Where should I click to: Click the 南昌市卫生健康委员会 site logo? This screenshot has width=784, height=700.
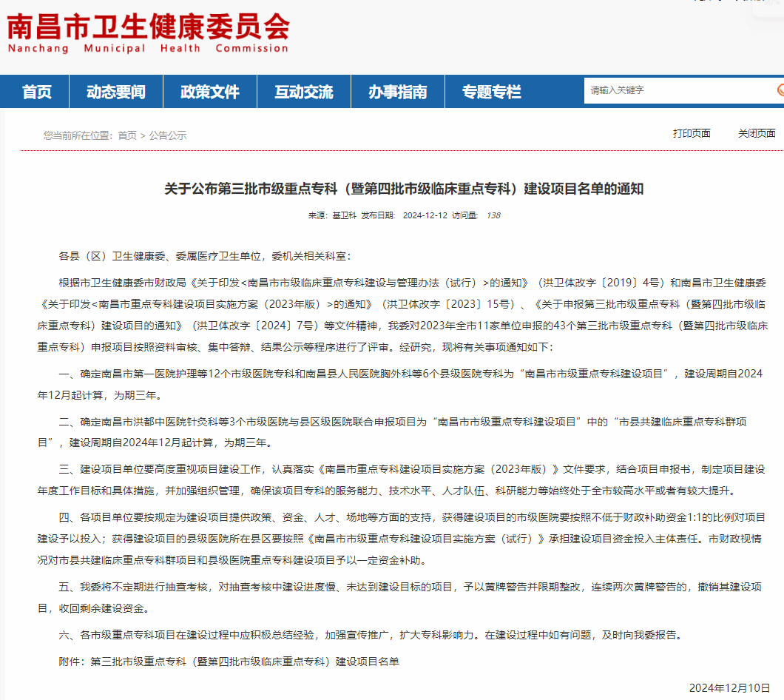149,33
